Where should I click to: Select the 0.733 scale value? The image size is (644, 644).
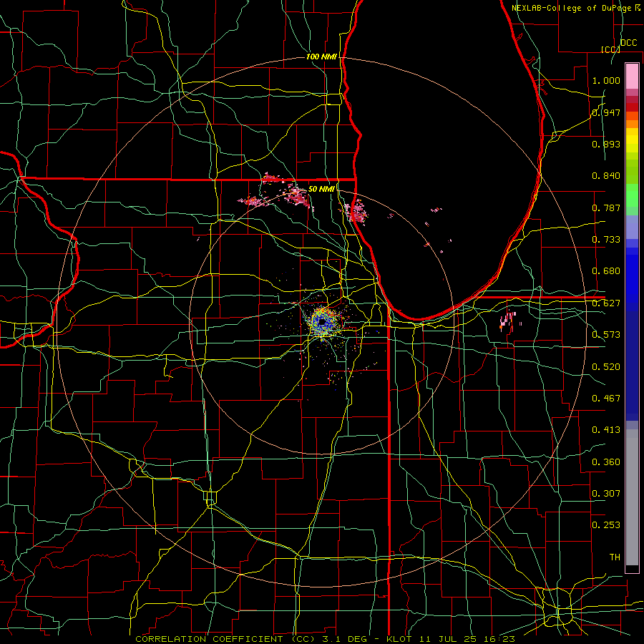pos(606,240)
